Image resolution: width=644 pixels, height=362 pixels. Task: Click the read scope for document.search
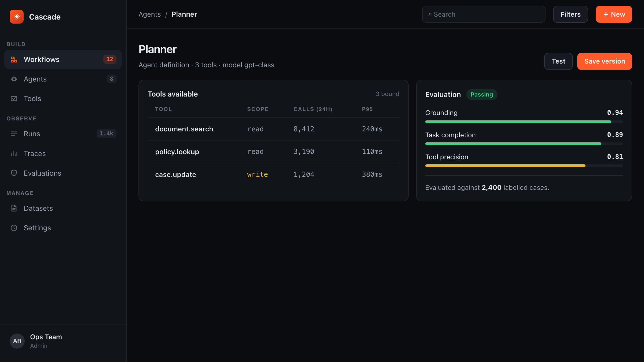255,129
